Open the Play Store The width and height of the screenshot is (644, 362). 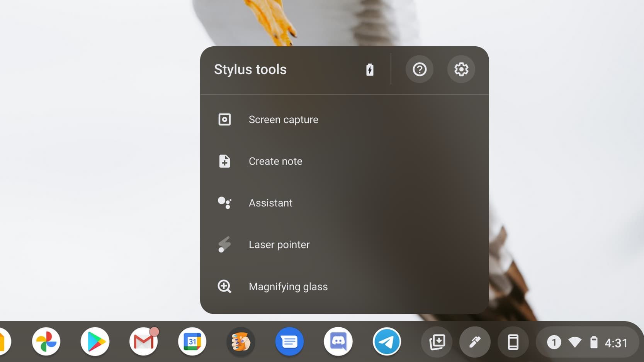pyautogui.click(x=95, y=342)
